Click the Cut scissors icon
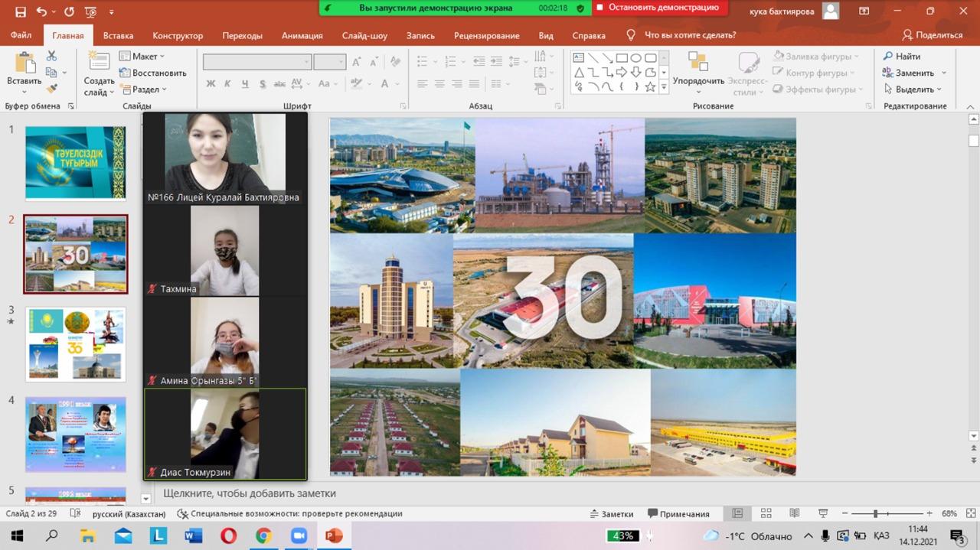980x550 pixels. click(x=51, y=56)
